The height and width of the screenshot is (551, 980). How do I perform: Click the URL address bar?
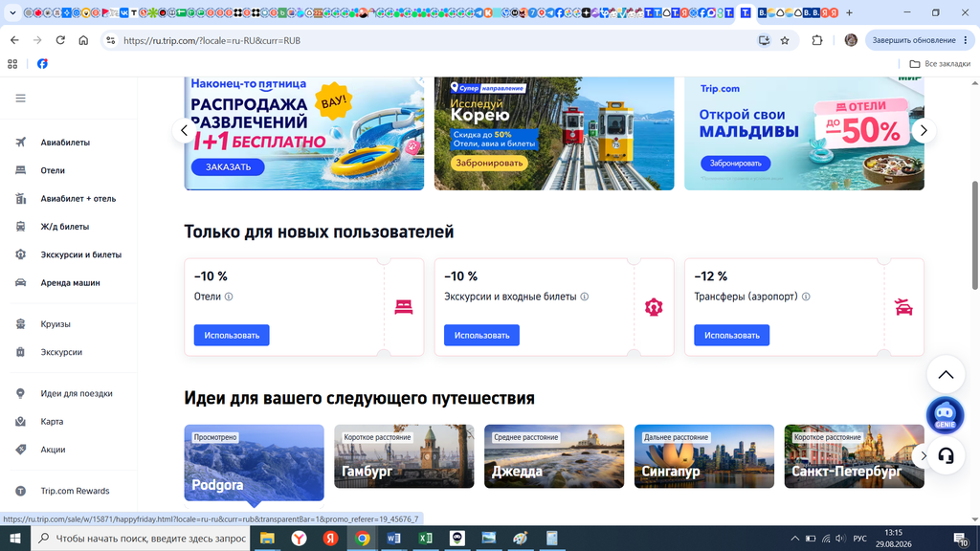tap(432, 40)
